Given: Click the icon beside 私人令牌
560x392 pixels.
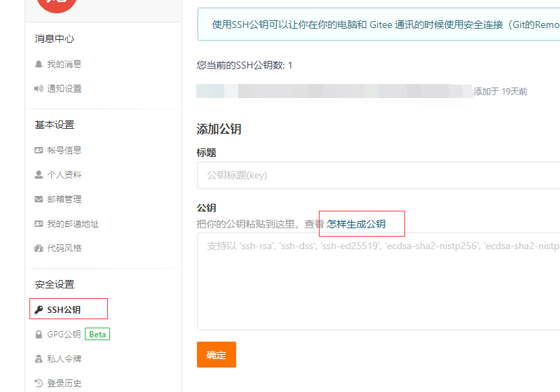Looking at the screenshot, I should [39, 359].
